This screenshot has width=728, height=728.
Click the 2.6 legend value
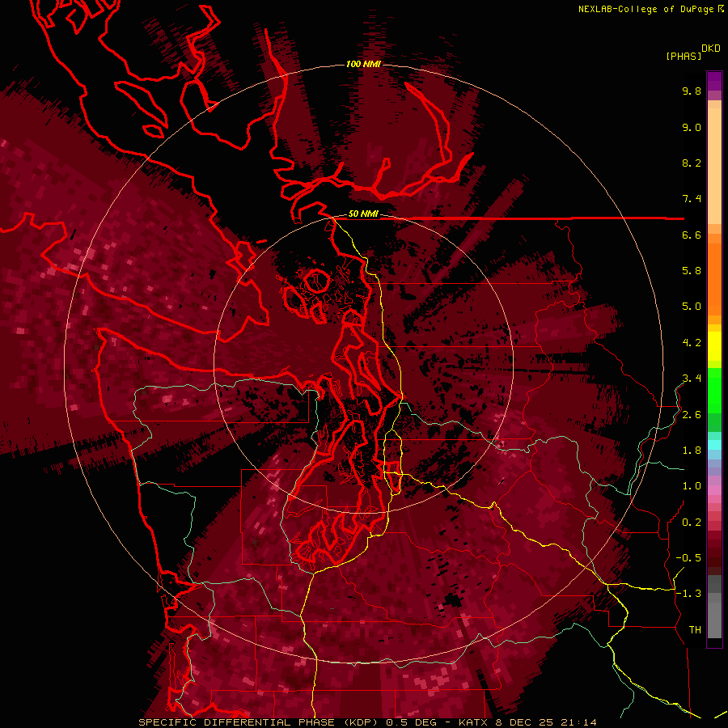click(x=692, y=415)
